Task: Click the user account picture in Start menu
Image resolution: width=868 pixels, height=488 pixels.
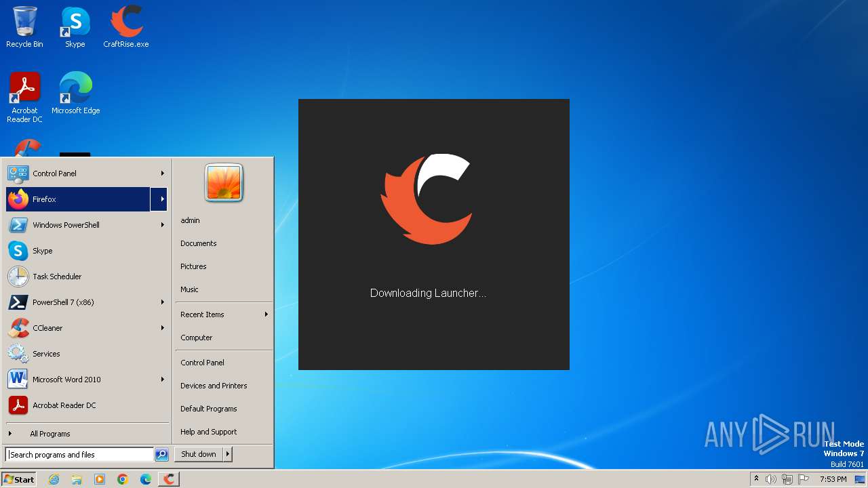Action: click(224, 183)
